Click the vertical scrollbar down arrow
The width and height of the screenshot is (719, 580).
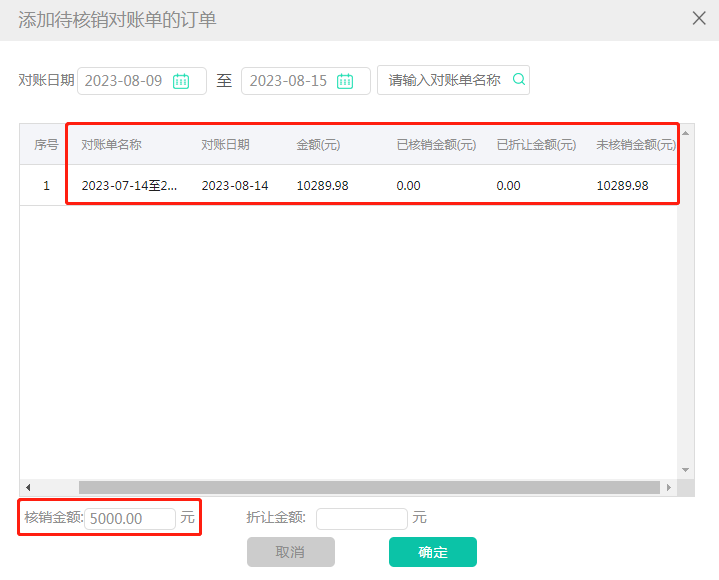click(x=686, y=469)
